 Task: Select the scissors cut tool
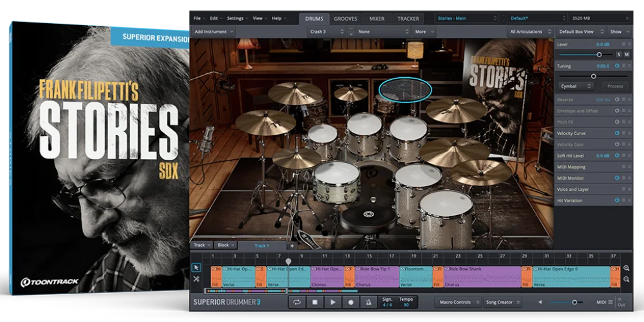[x=196, y=279]
